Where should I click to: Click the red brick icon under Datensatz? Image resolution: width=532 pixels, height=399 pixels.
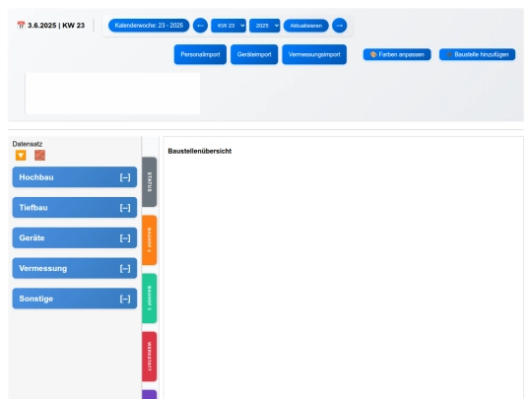(x=39, y=156)
